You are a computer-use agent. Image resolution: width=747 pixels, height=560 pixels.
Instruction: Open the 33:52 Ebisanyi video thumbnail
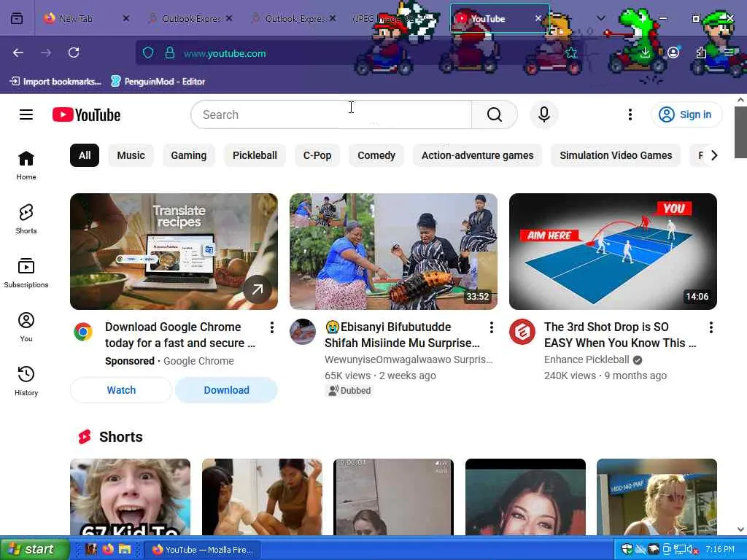pyautogui.click(x=393, y=252)
